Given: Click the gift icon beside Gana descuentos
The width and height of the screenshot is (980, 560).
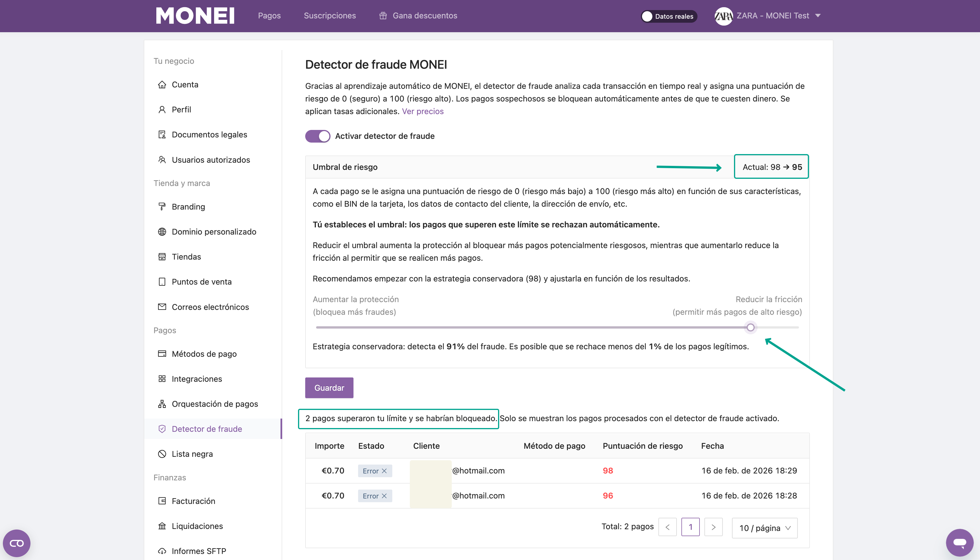Looking at the screenshot, I should click(383, 16).
